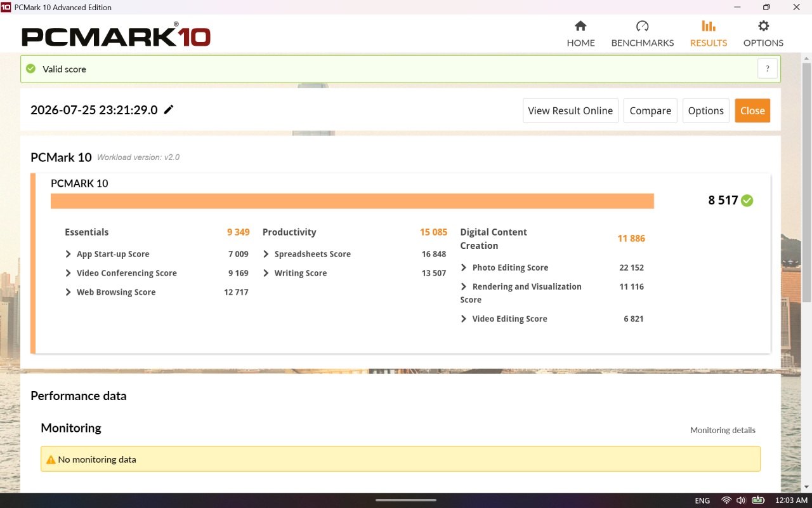Open the valid score help question button

tap(768, 69)
